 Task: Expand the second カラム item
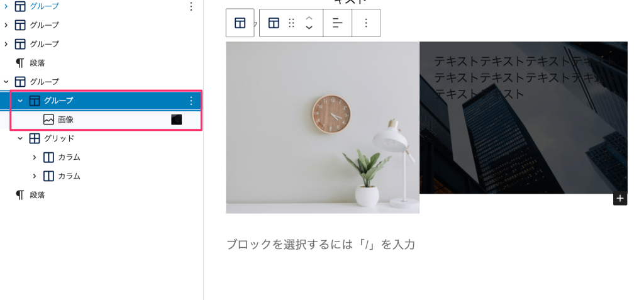[x=35, y=176]
